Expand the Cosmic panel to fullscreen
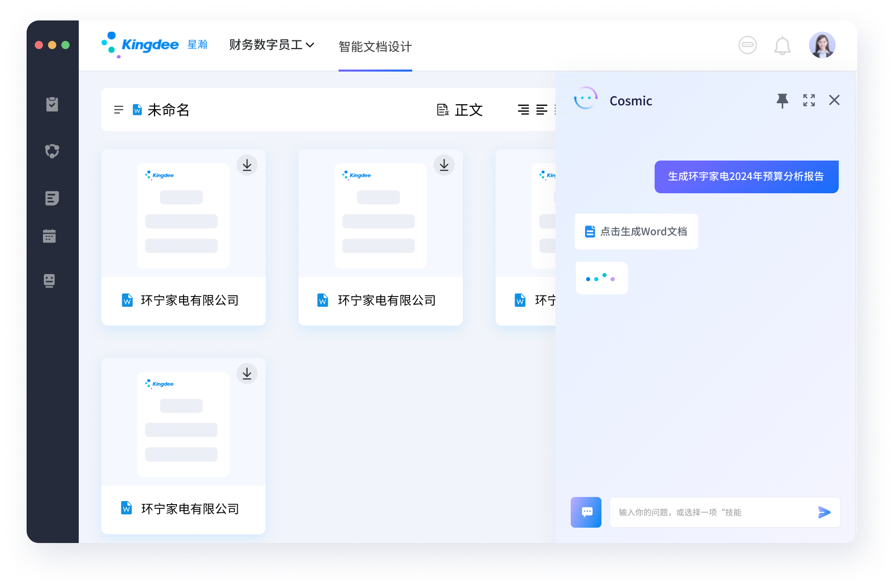 pyautogui.click(x=809, y=100)
